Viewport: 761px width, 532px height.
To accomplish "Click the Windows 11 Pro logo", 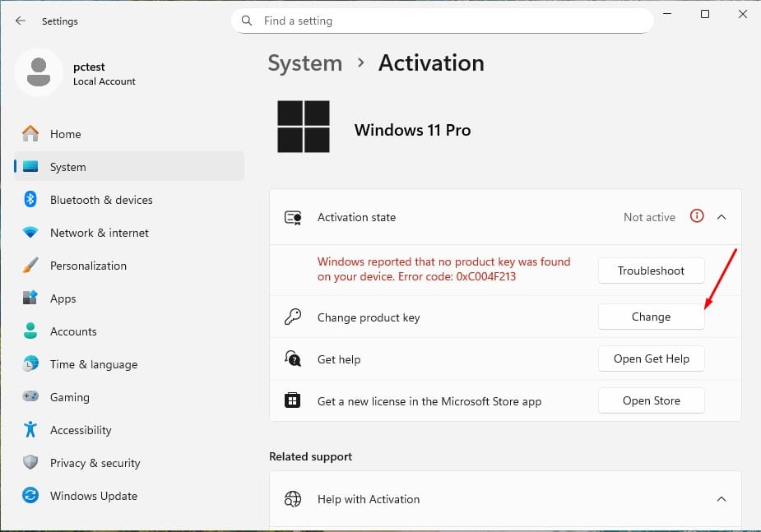I will coord(303,127).
